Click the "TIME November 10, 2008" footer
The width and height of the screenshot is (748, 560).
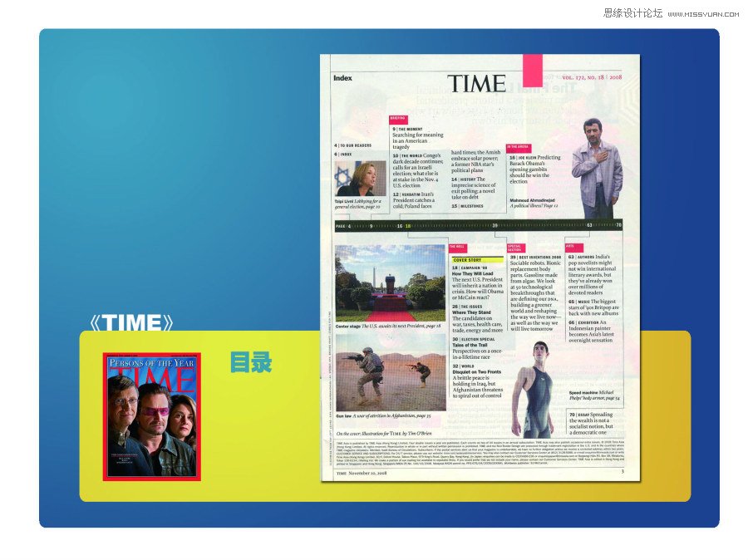point(362,474)
